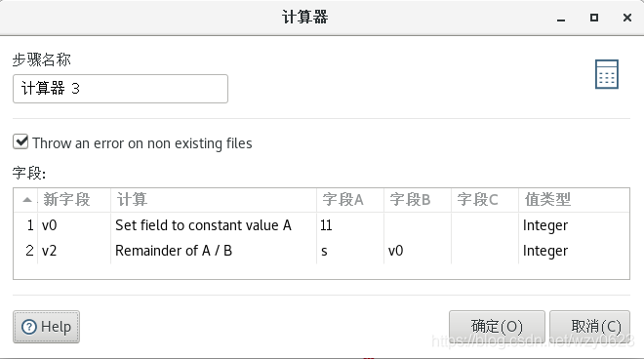Click the 字段A column header
Viewport: 644px width, 359px height.
pos(350,200)
